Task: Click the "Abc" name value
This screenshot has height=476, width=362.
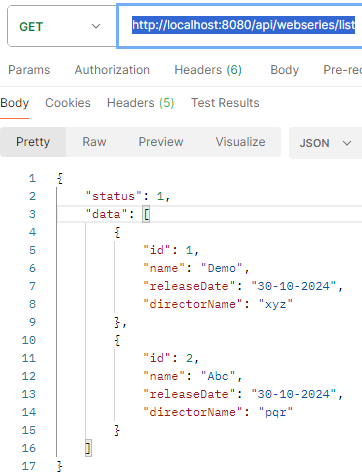Action: click(218, 376)
